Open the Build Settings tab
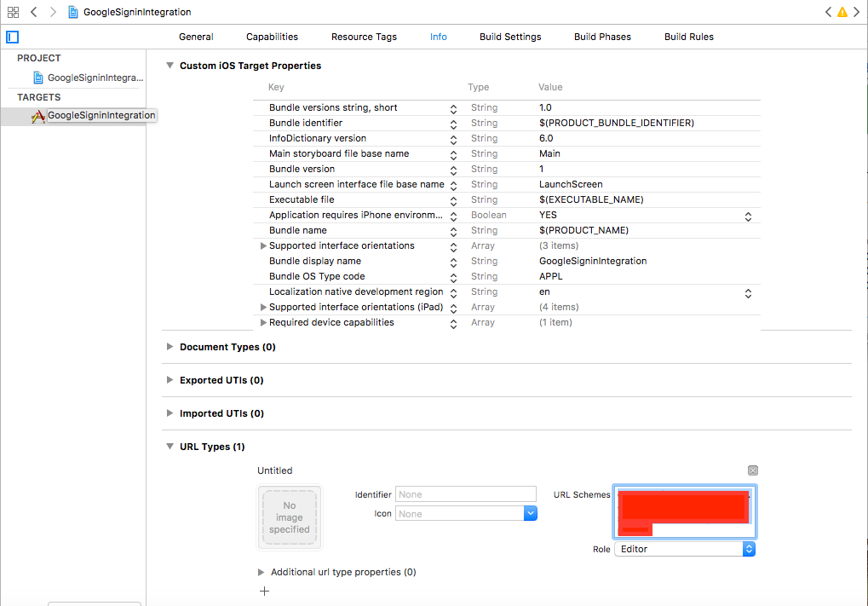Image resolution: width=868 pixels, height=606 pixels. click(510, 37)
